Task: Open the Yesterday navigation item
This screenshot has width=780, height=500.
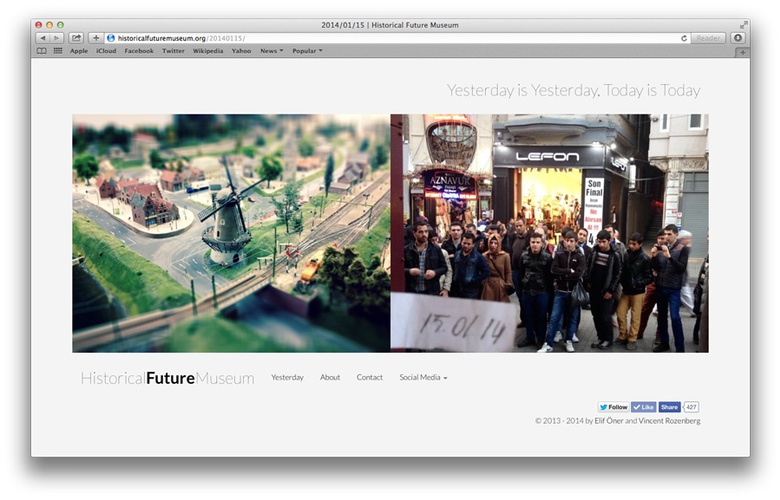Action: tap(287, 377)
